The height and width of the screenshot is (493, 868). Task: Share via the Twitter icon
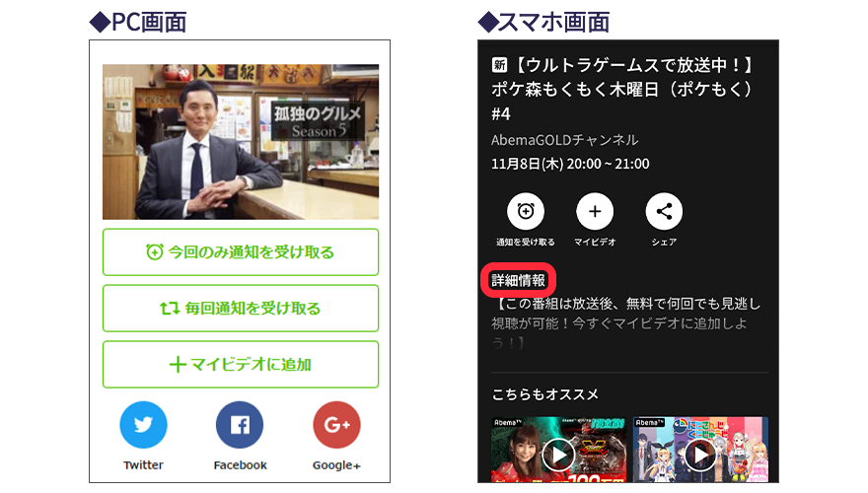click(143, 424)
